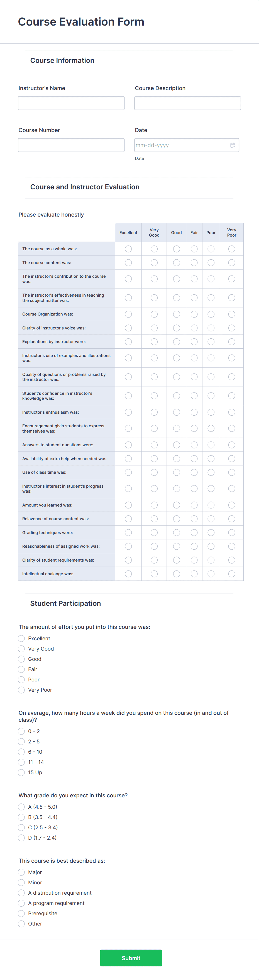Select '0 - 2' hours spent per week
This screenshot has width=259, height=980.
click(21, 731)
